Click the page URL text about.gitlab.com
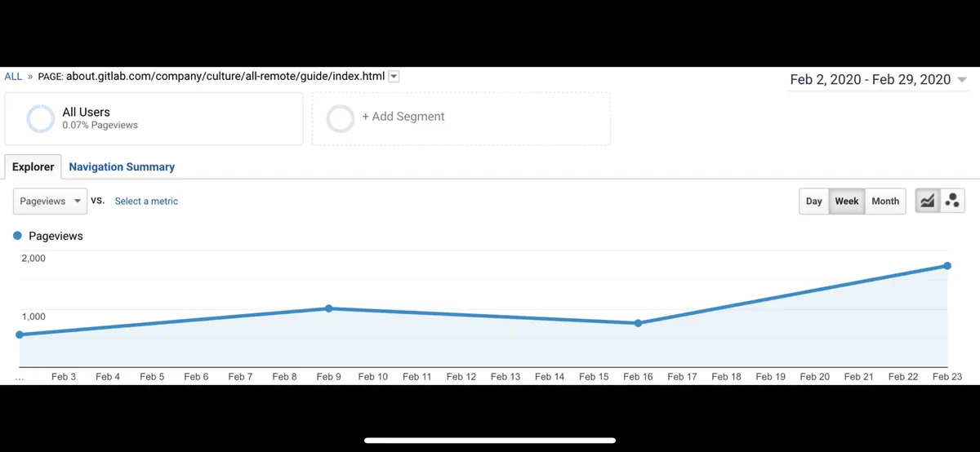Screen dimensions: 980x452 coord(225,77)
